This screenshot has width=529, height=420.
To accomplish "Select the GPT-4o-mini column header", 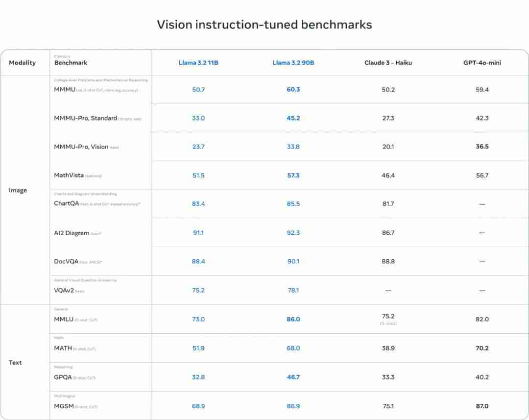I will click(482, 63).
